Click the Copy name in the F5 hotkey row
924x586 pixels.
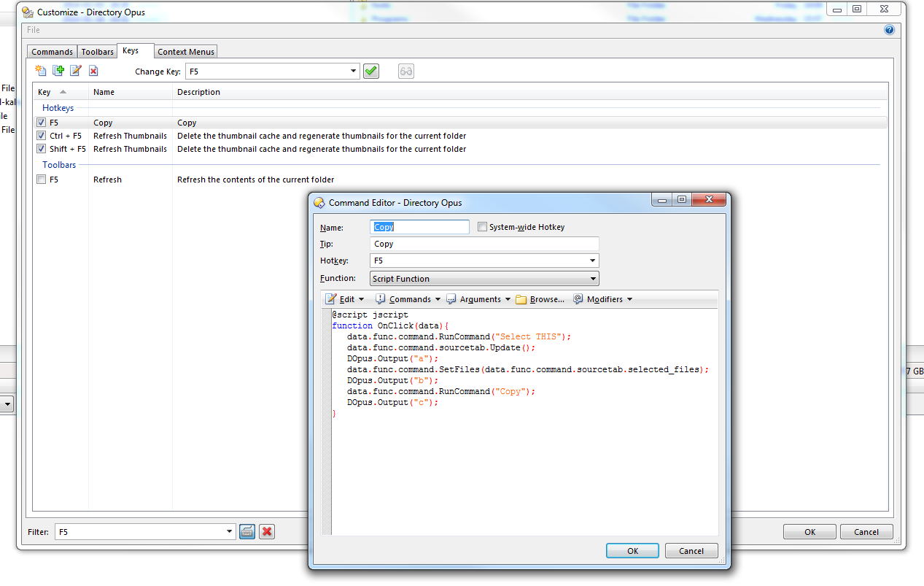point(103,123)
